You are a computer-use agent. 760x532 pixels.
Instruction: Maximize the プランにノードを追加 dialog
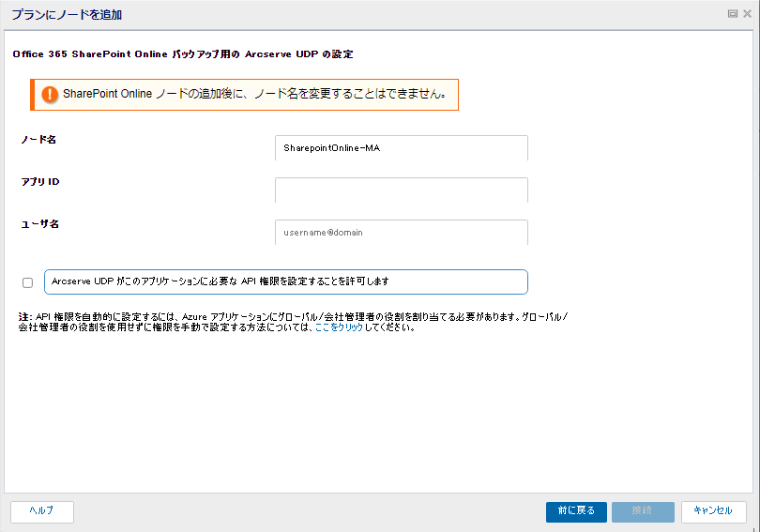click(733, 13)
